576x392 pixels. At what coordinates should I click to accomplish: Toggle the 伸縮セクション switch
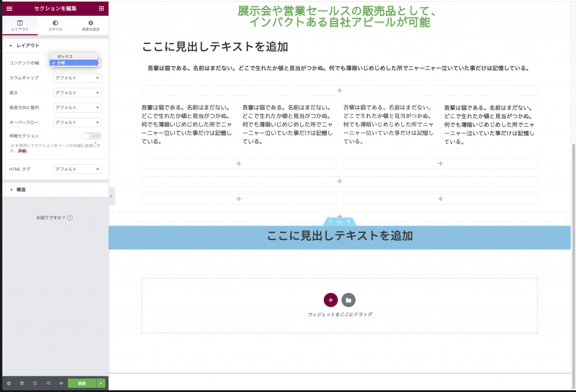coord(91,136)
